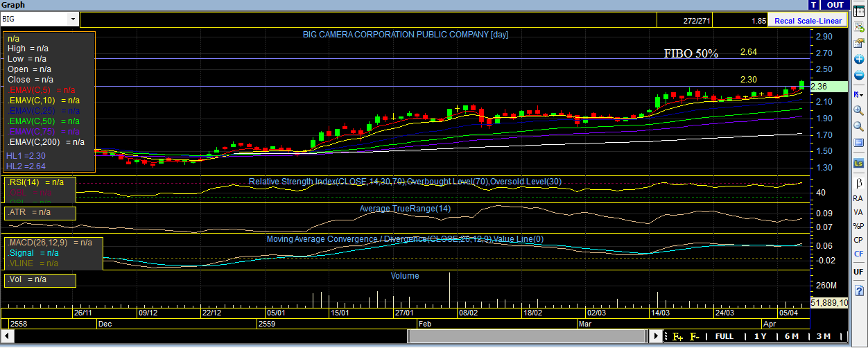Click the .EMAV(C,10) legend entry
Image resolution: width=868 pixels, height=348 pixels.
click(44, 101)
